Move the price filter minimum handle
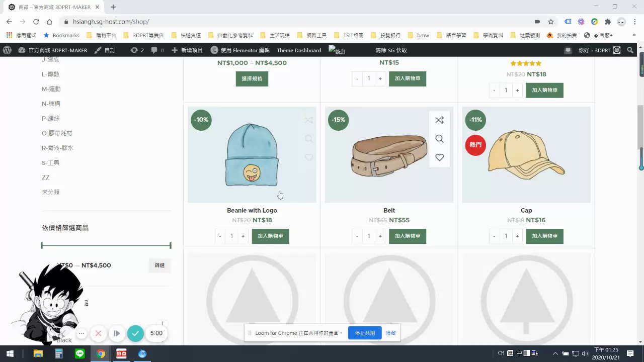644x362 pixels. (x=42, y=245)
